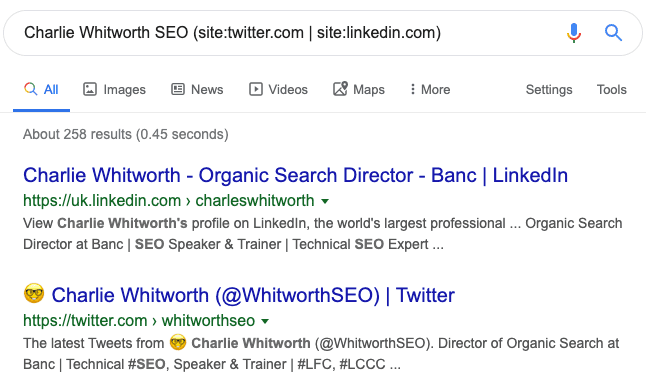This screenshot has width=646, height=383.
Task: Open Charlie Whitworth LinkedIn result link
Action: coord(295,175)
